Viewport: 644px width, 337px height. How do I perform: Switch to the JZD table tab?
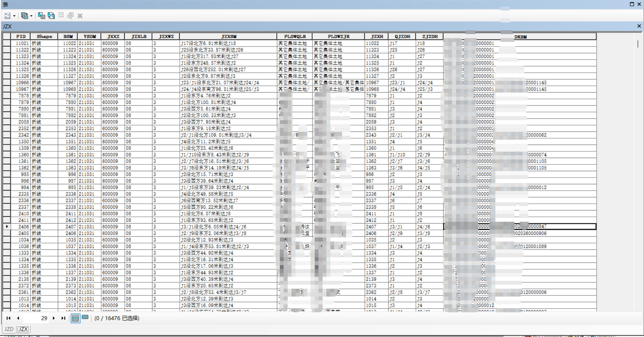[x=9, y=329]
